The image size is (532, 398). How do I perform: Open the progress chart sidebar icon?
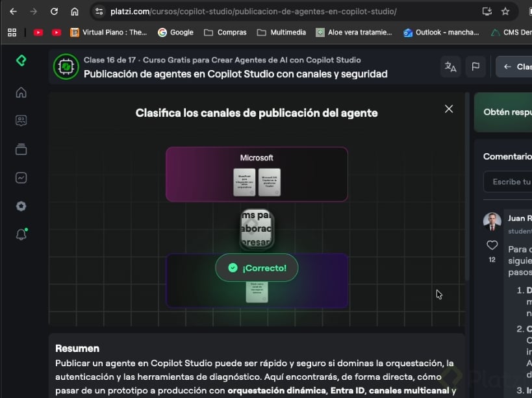pyautogui.click(x=21, y=178)
